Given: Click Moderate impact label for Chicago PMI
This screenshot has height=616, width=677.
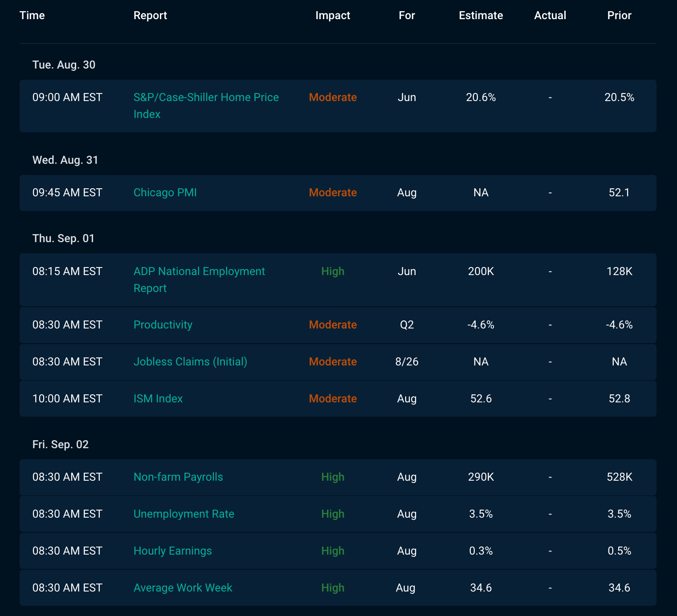Looking at the screenshot, I should [333, 193].
